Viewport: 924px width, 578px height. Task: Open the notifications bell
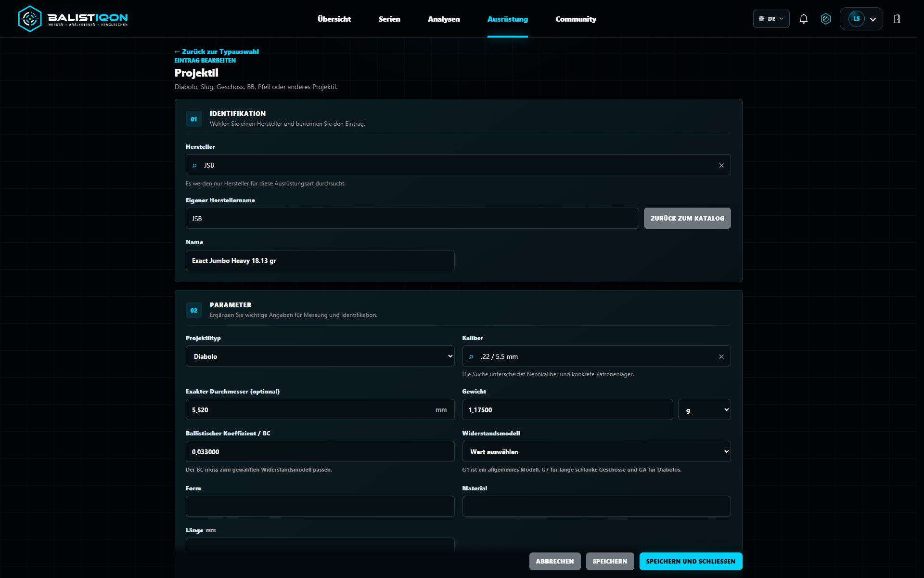tap(803, 19)
